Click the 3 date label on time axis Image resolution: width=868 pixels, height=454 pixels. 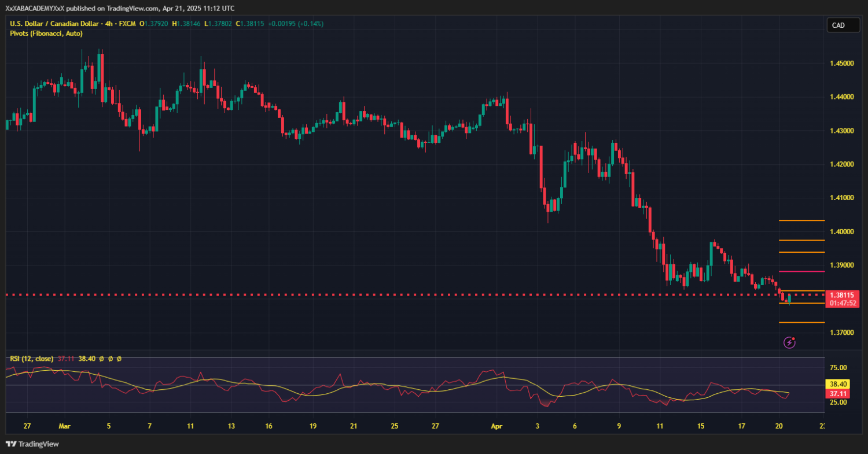click(537, 426)
